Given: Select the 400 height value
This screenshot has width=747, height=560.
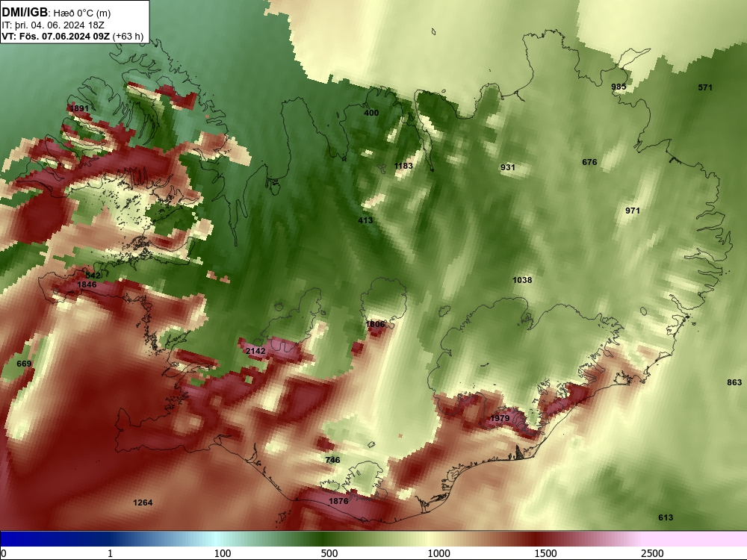Looking at the screenshot, I should (x=371, y=113).
